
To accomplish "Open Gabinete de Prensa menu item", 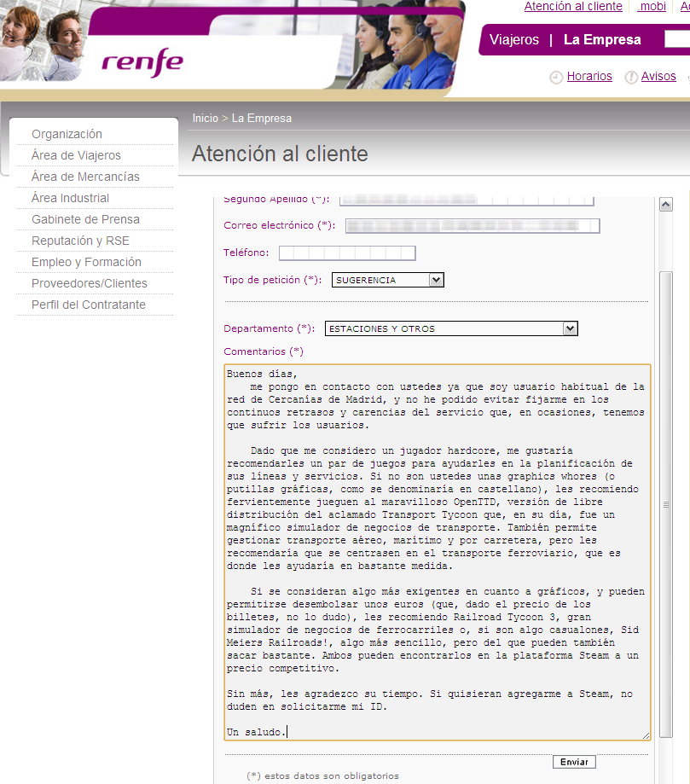I will 85,219.
